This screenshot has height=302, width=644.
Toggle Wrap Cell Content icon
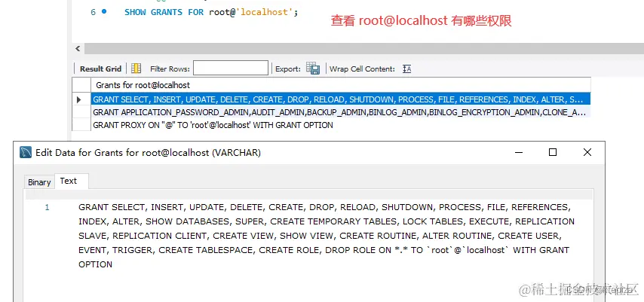[406, 69]
